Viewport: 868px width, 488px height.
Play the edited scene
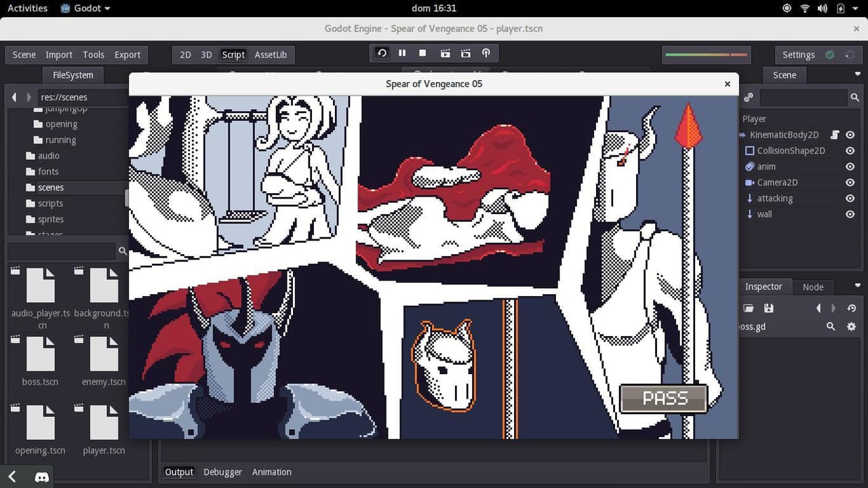point(445,53)
